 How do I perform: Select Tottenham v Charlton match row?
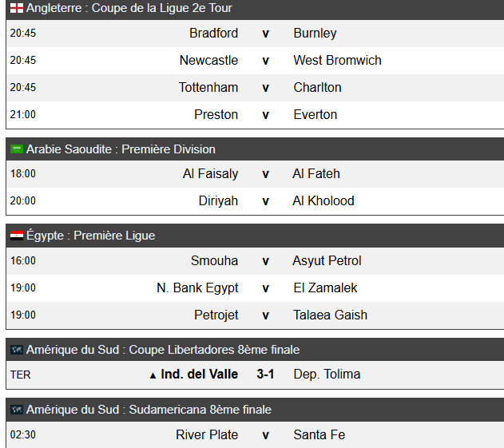[256, 88]
